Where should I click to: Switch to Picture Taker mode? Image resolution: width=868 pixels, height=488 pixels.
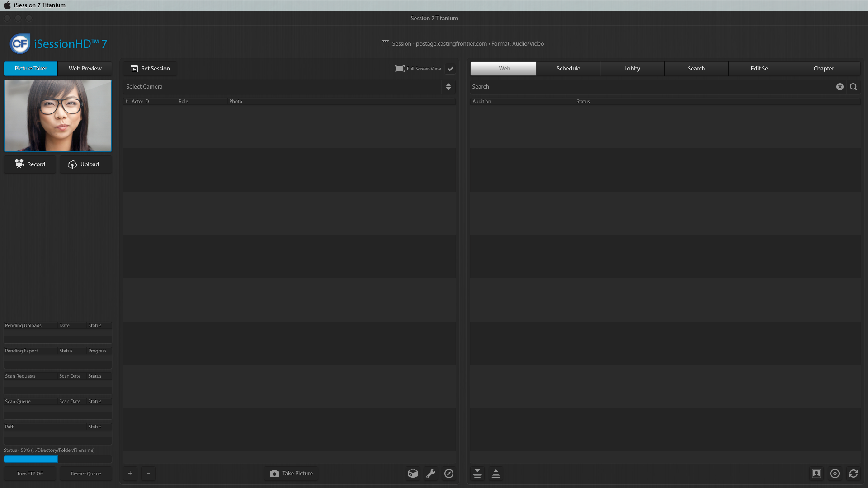31,69
